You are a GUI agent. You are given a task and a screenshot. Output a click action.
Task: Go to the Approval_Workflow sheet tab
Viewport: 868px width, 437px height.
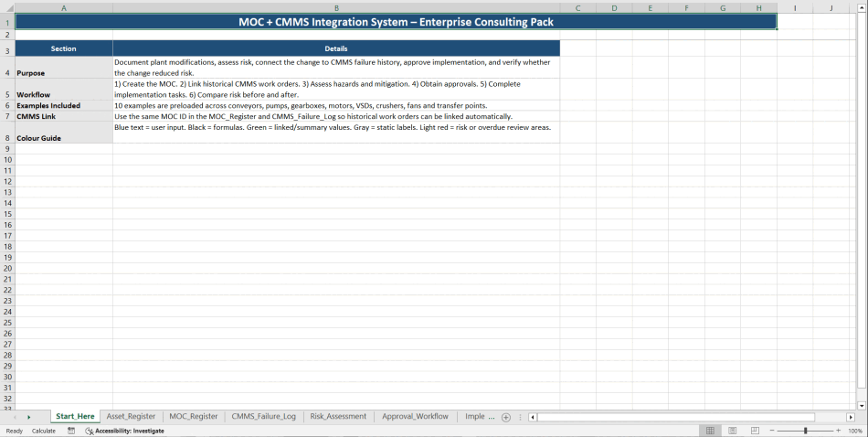point(415,417)
